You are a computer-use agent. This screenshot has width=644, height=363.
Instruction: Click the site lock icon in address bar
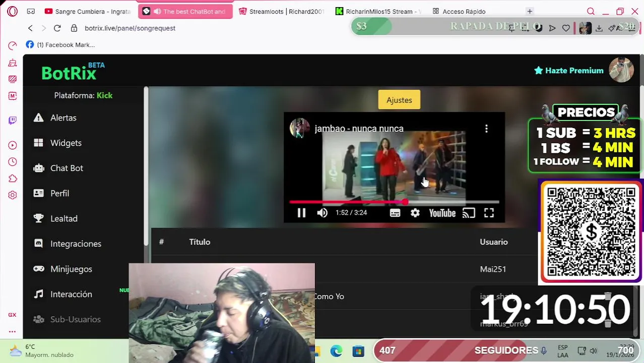coord(74,28)
